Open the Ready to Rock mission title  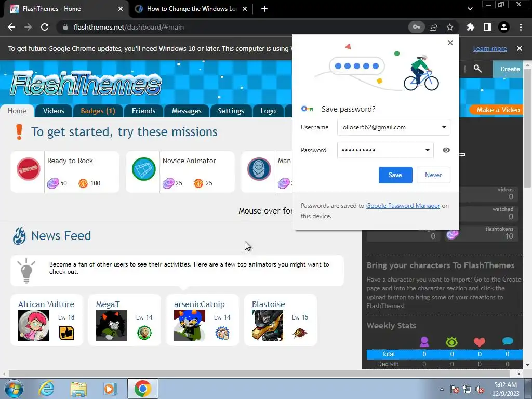coord(70,161)
